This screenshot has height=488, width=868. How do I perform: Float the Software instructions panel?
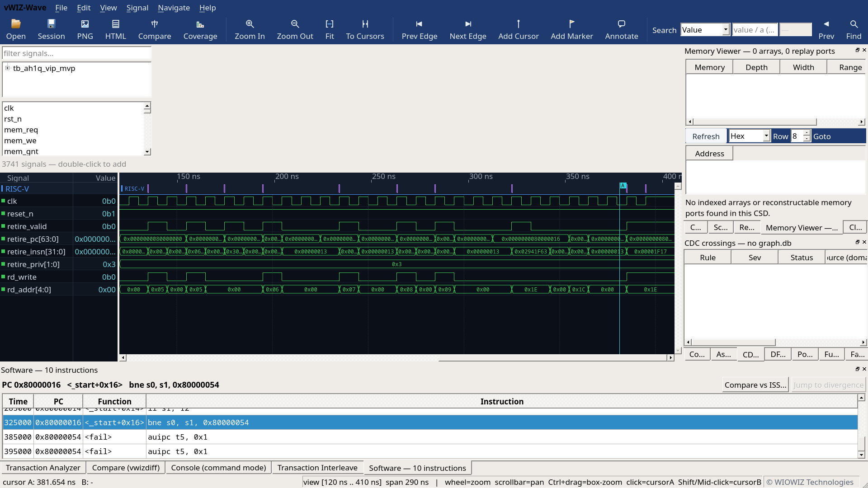pyautogui.click(x=858, y=369)
